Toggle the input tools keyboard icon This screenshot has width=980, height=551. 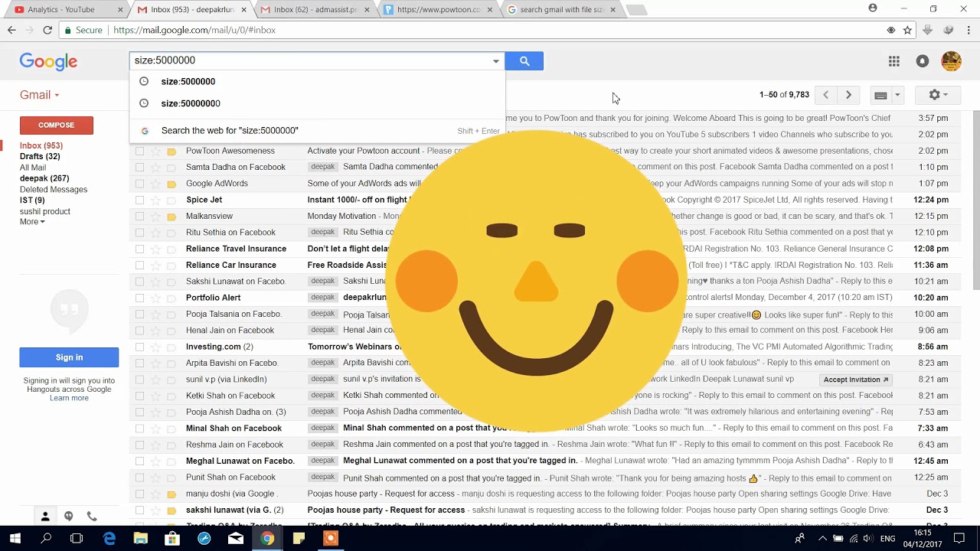coord(880,96)
